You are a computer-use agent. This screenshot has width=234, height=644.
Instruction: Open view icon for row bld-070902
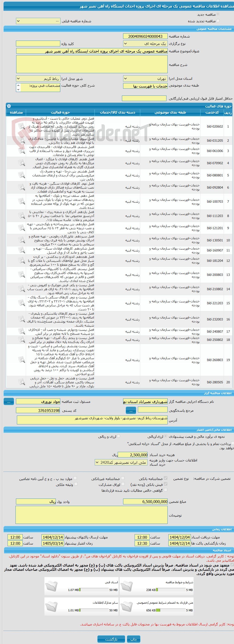[x=22, y=163]
